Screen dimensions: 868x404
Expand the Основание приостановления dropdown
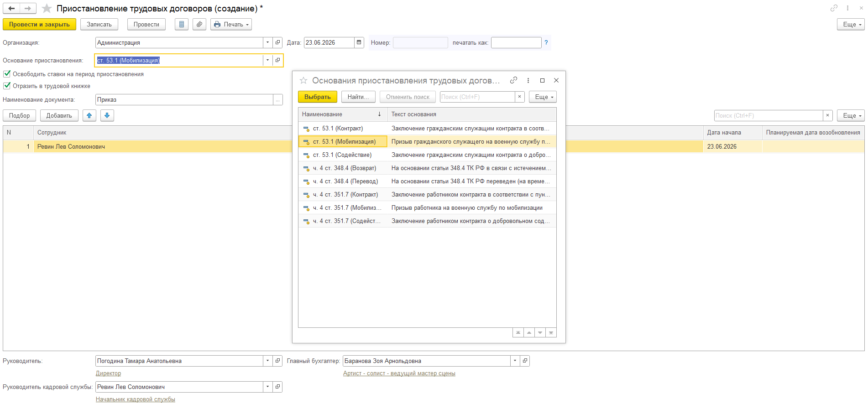point(267,60)
